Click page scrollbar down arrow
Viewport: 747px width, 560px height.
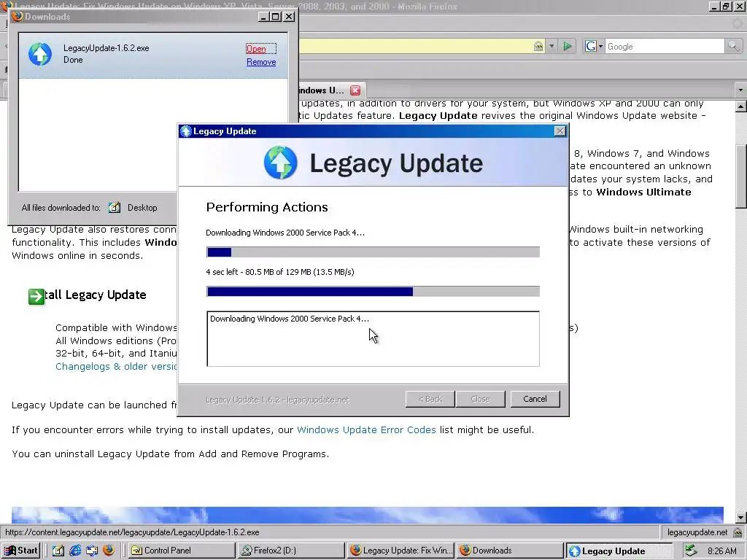[x=741, y=518]
